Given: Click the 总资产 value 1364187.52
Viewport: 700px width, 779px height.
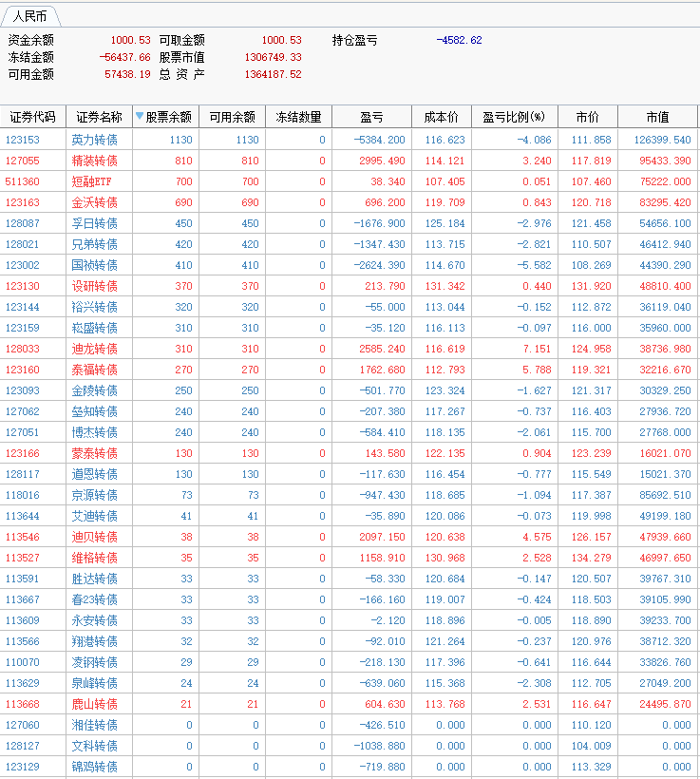Looking at the screenshot, I should pos(273,74).
